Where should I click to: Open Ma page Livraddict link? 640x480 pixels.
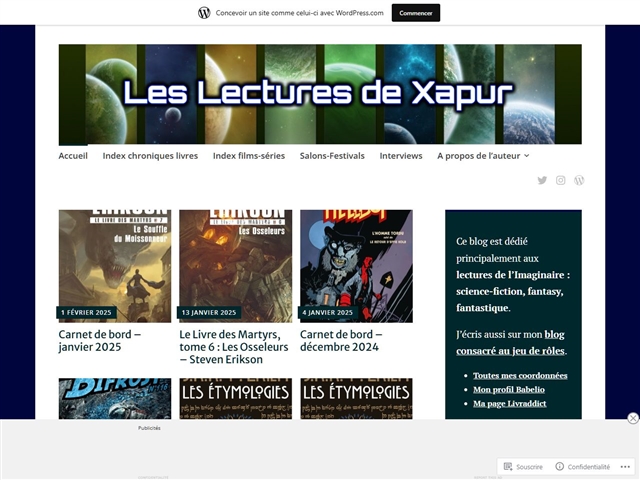(509, 403)
